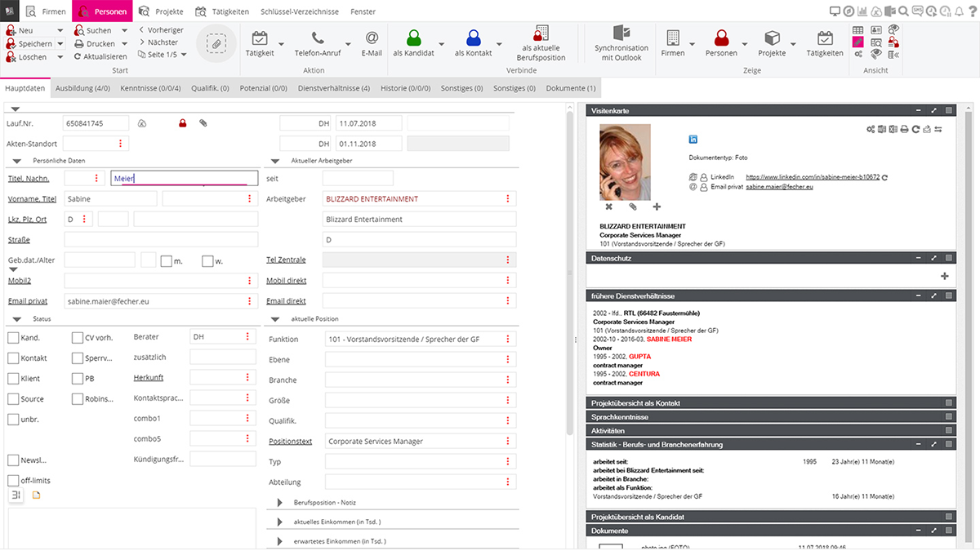Click the Tätigkeit calendar icon in Aktion group

260,38
